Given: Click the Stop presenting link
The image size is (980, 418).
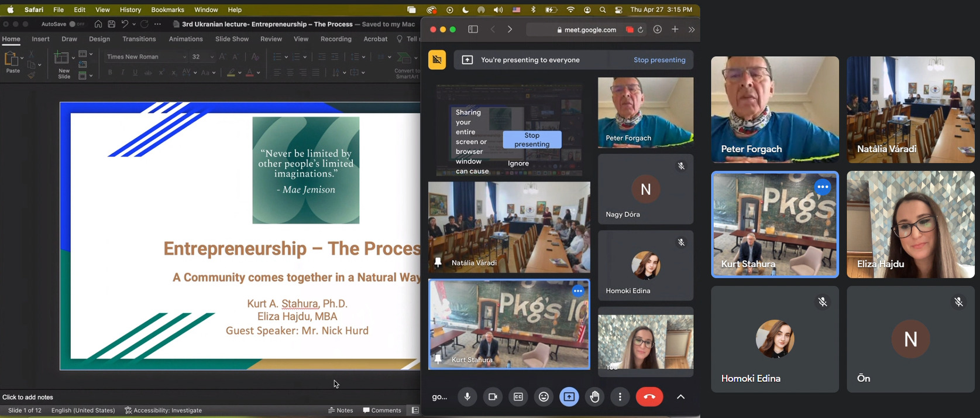Looking at the screenshot, I should [x=659, y=60].
